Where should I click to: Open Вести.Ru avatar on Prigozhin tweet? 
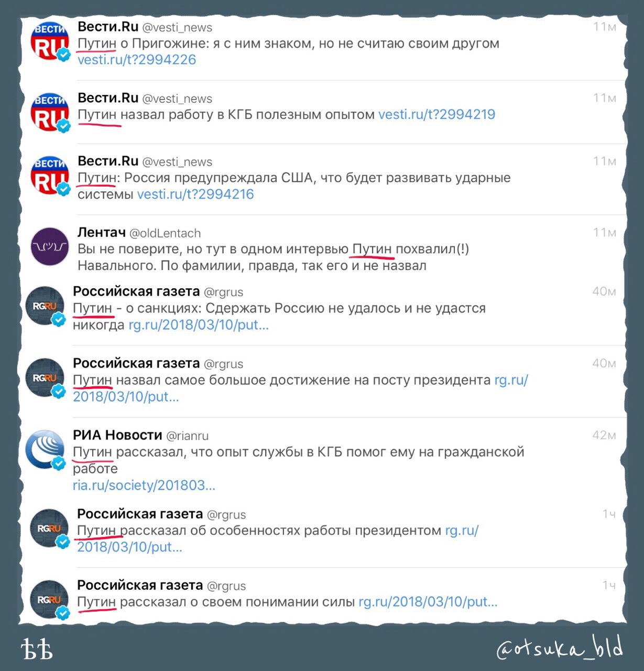tap(50, 42)
